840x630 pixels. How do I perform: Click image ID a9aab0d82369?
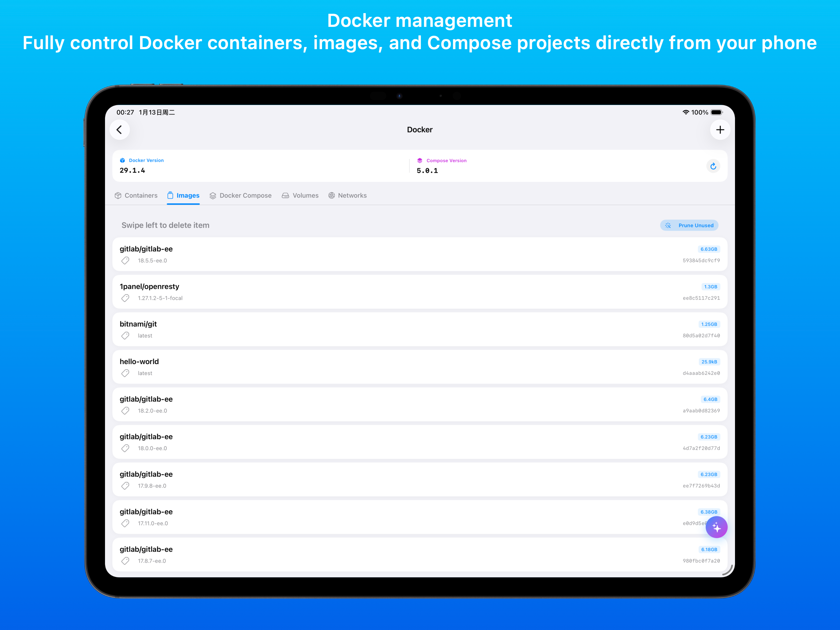(701, 411)
